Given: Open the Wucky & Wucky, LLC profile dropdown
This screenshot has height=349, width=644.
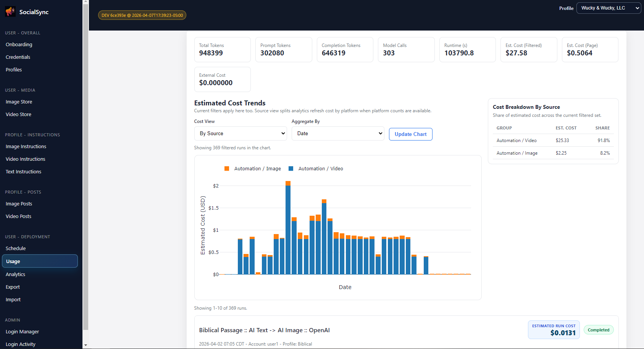Looking at the screenshot, I should click(608, 8).
